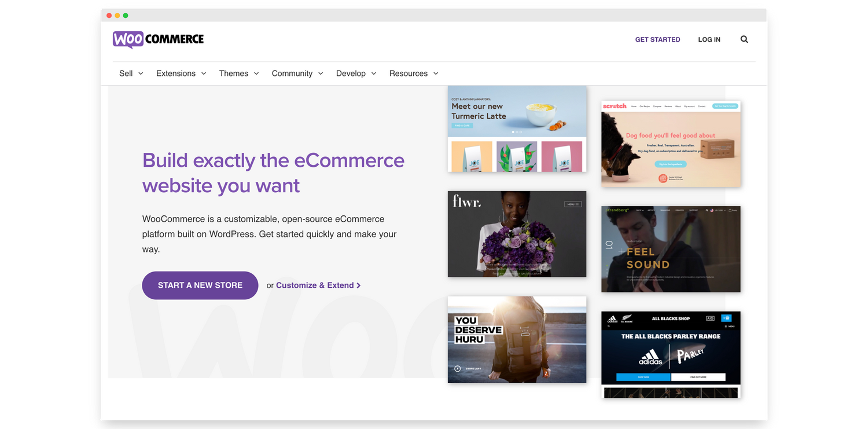868x429 pixels.
Task: Click the search magnifier icon
Action: click(744, 39)
